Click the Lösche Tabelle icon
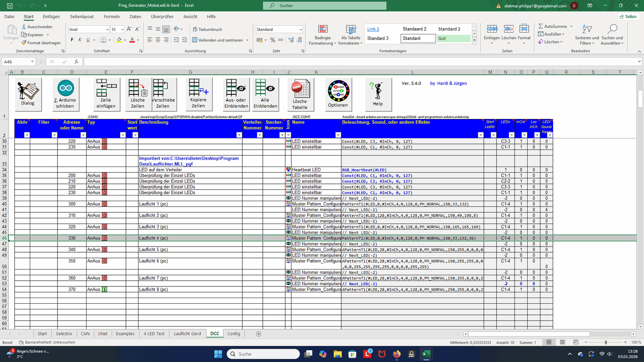The image size is (644, 362). tap(300, 95)
